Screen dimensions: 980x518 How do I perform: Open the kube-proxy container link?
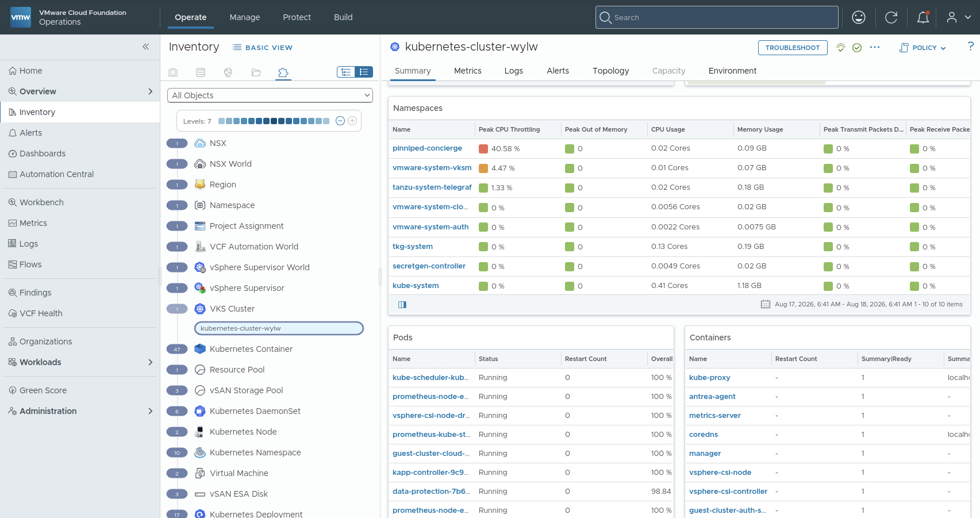coord(710,378)
